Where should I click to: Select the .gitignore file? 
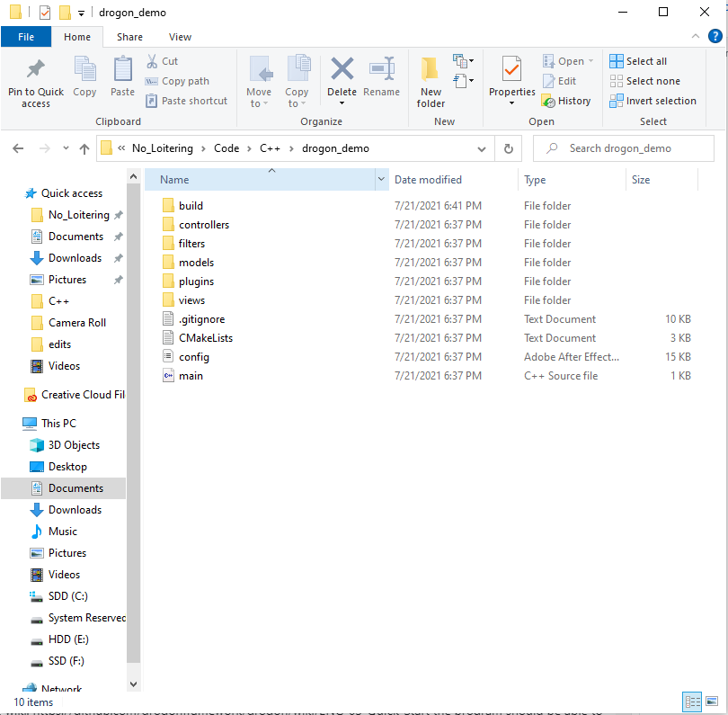coord(201,319)
